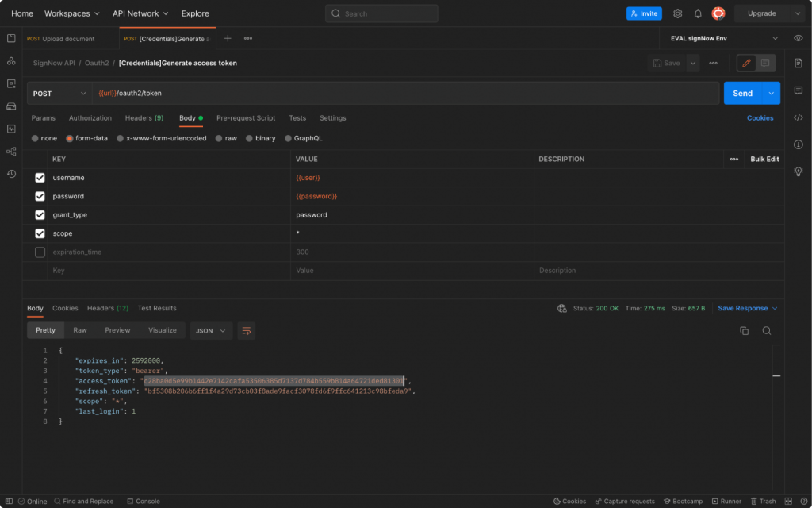Click the environment quick look eye icon
812x508 pixels.
pos(799,38)
